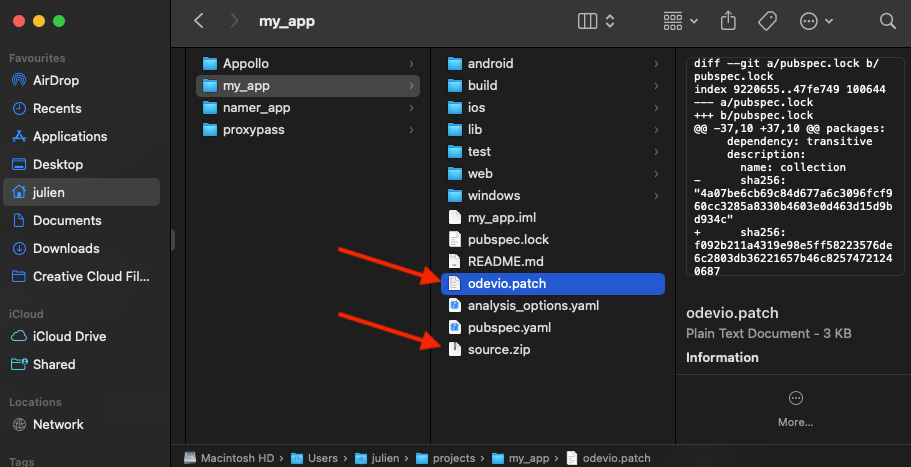
Task: Select Network under Locations
Action: [58, 424]
